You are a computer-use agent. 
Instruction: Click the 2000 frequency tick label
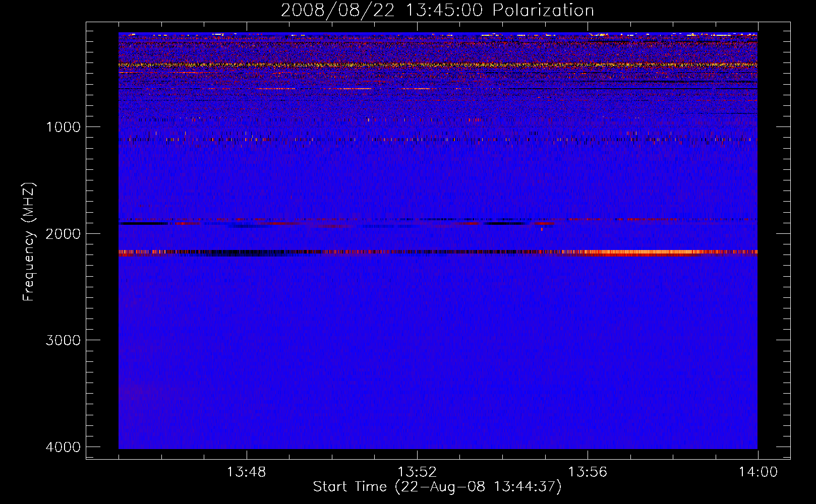pos(63,234)
